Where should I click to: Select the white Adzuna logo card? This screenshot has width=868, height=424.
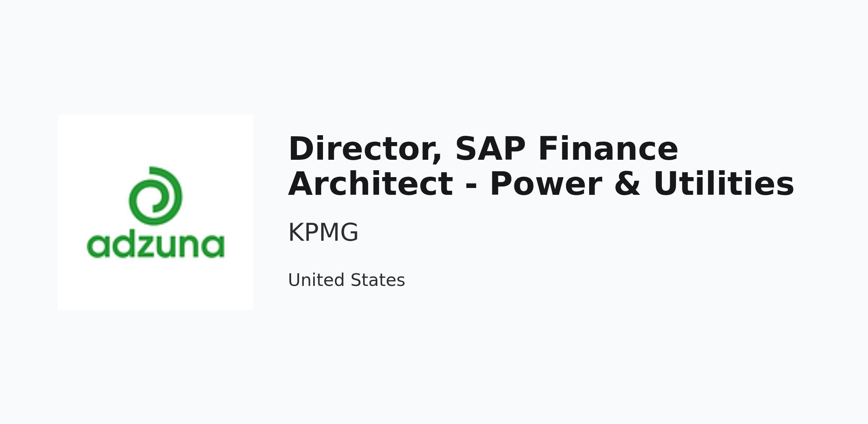coord(156,212)
